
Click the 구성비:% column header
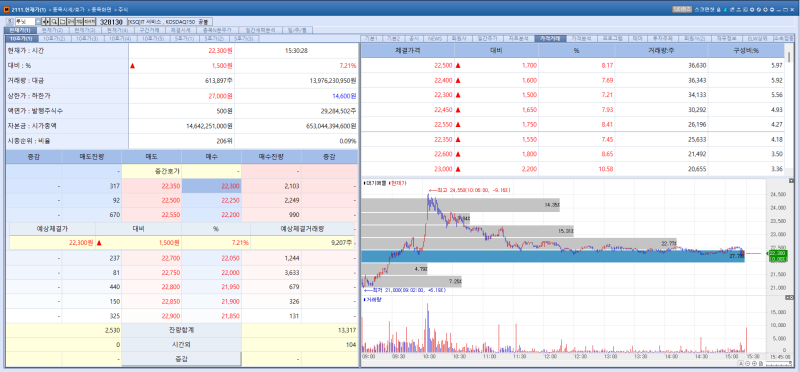(x=746, y=51)
